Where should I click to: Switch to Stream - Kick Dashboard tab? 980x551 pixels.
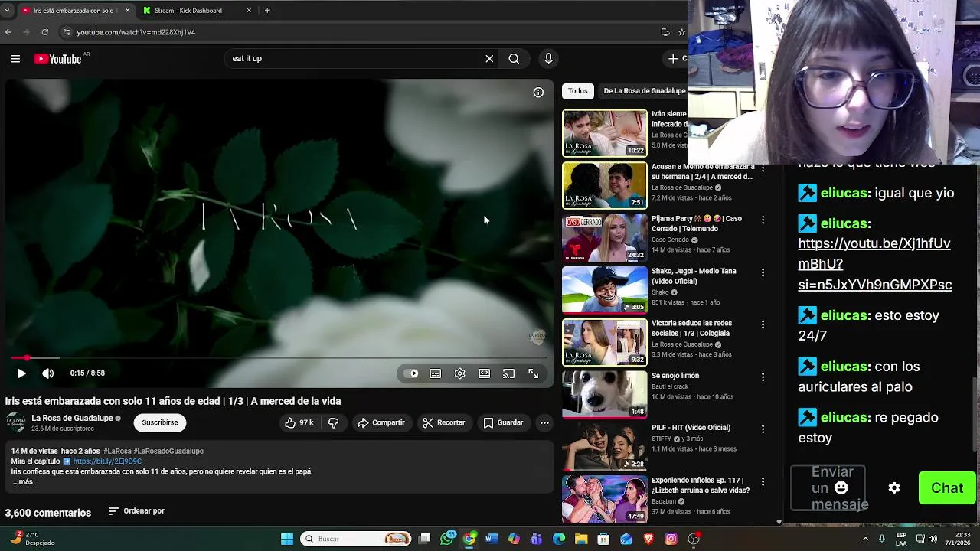coord(195,11)
